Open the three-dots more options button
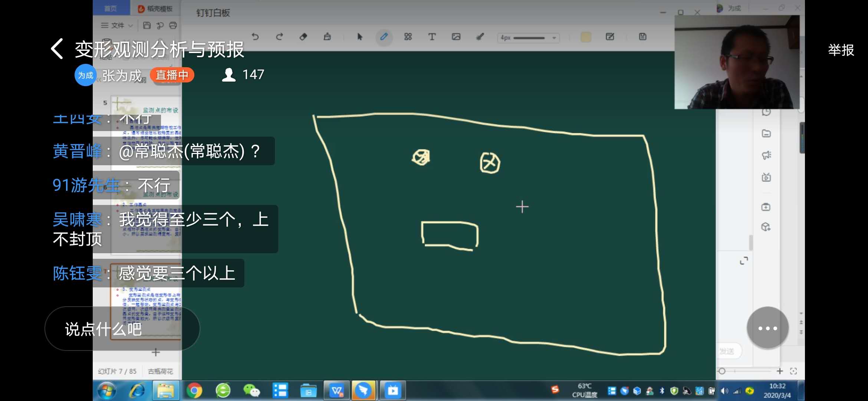 (x=767, y=328)
